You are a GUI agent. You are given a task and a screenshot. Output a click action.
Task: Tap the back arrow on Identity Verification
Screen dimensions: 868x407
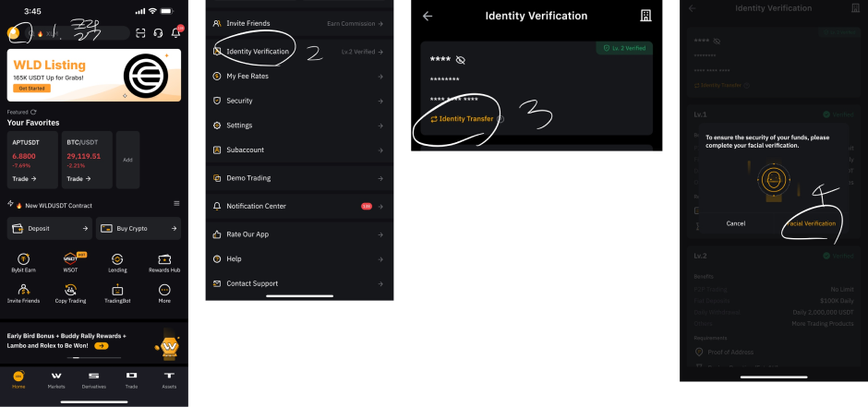428,16
